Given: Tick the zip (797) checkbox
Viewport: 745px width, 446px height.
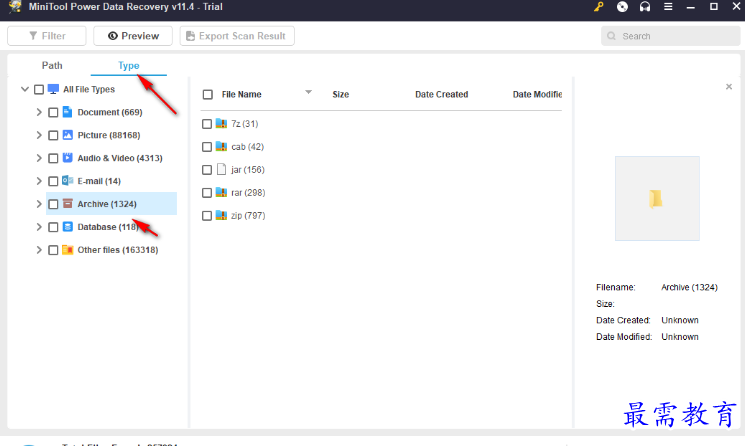Looking at the screenshot, I should pyautogui.click(x=207, y=216).
